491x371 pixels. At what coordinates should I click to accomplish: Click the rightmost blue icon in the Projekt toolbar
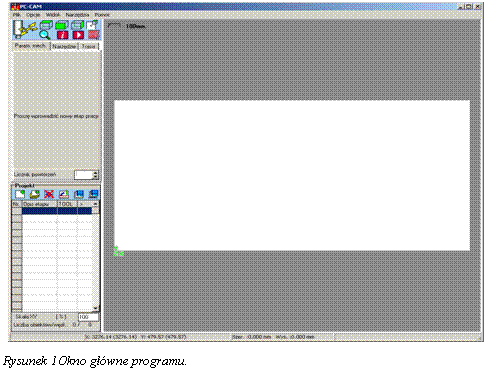pyautogui.click(x=94, y=194)
